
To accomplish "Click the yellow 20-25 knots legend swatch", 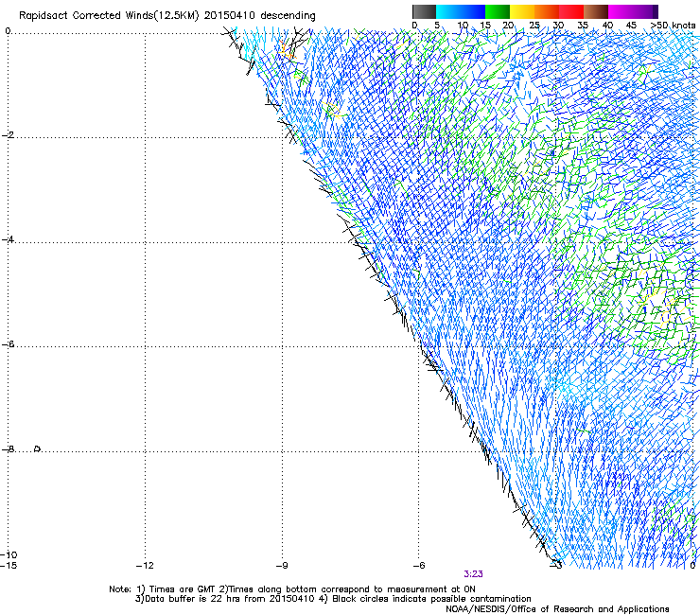I will [522, 11].
